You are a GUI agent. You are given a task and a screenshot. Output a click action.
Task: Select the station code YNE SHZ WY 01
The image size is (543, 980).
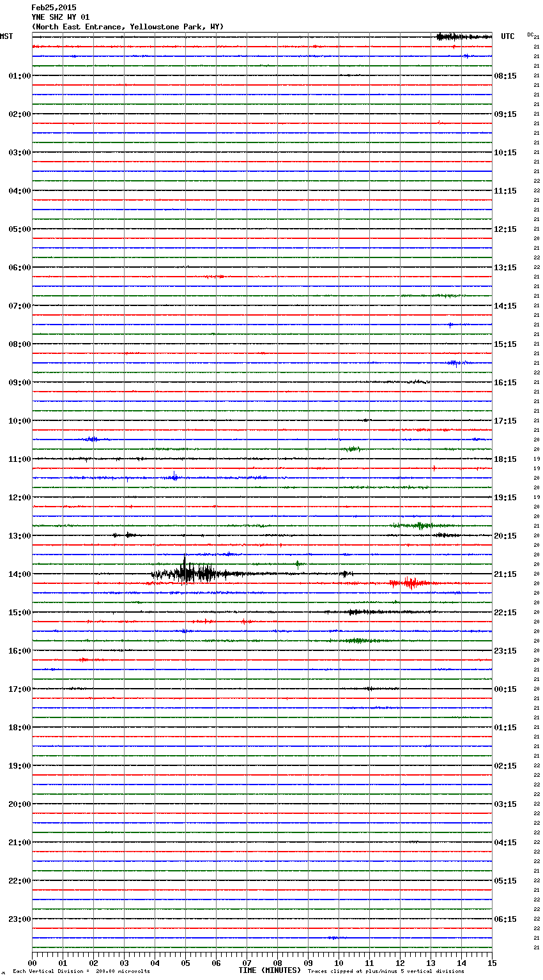pos(61,17)
